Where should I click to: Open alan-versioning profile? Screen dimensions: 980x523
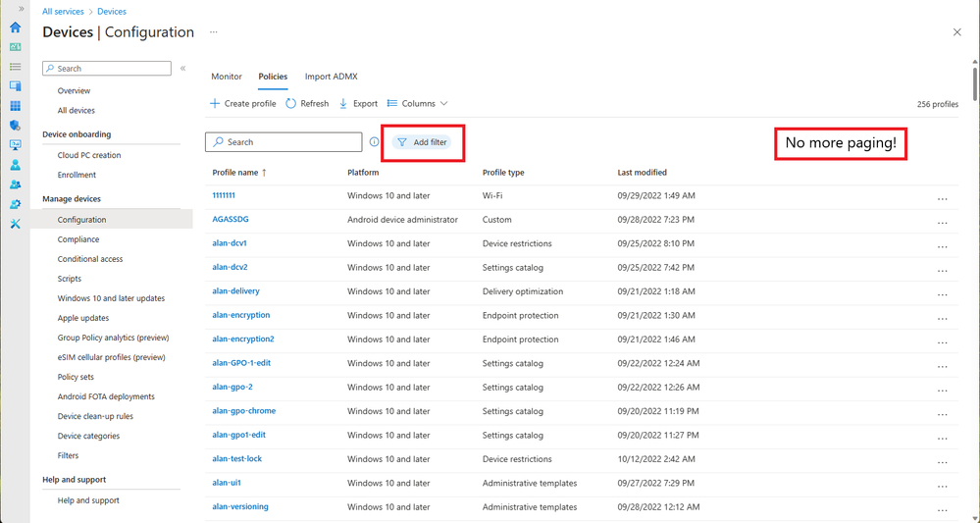[x=240, y=506]
